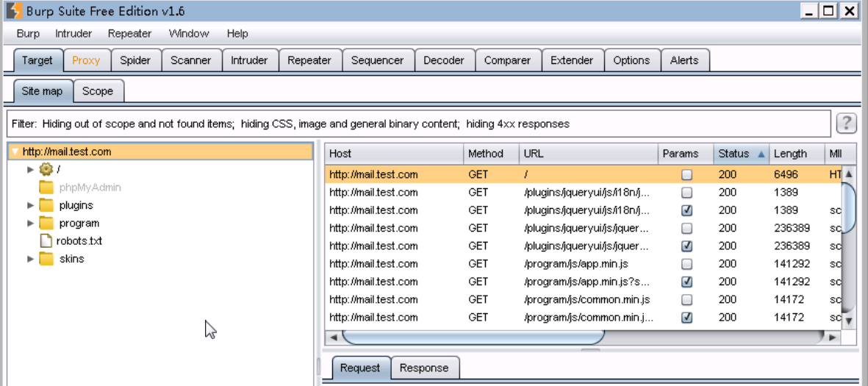Image resolution: width=868 pixels, height=386 pixels.
Task: Toggle Params checkbox for common.min.j... row
Action: (x=687, y=318)
